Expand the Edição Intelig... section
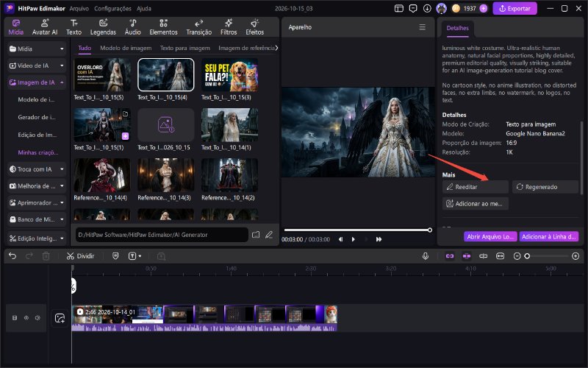 [x=37, y=238]
